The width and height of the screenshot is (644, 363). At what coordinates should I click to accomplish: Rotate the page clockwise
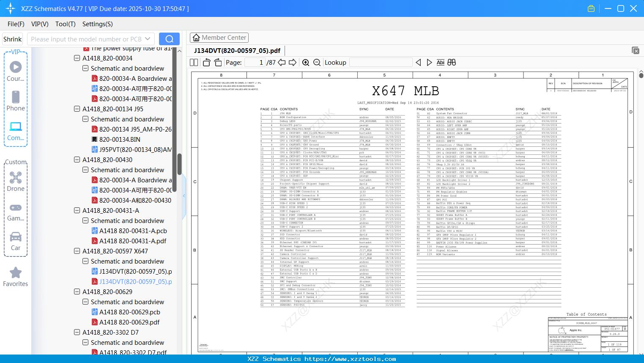218,63
